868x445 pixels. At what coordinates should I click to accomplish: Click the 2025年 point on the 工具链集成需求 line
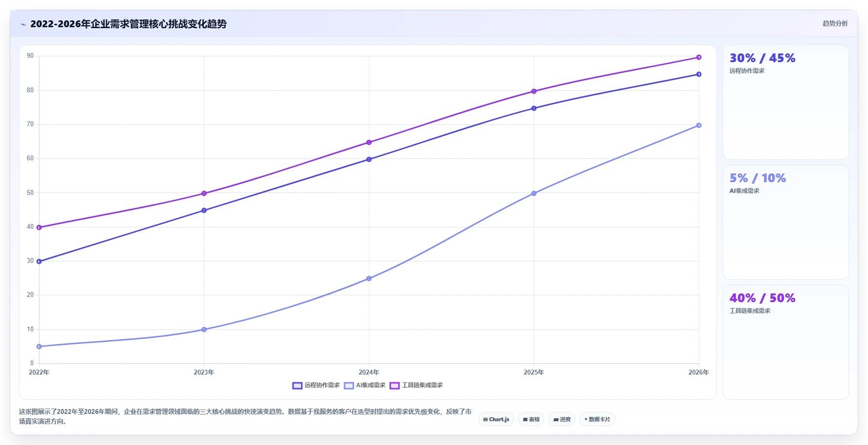534,91
